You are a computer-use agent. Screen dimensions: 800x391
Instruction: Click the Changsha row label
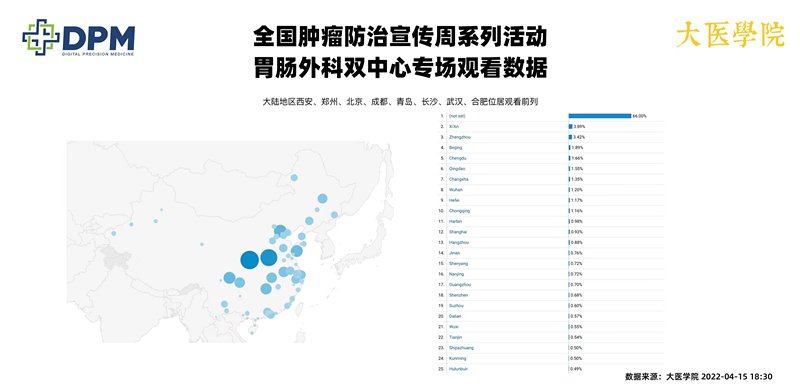coord(458,179)
